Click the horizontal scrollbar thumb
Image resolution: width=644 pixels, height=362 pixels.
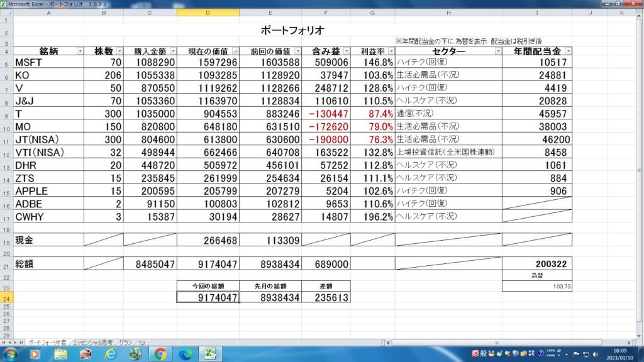point(497,343)
